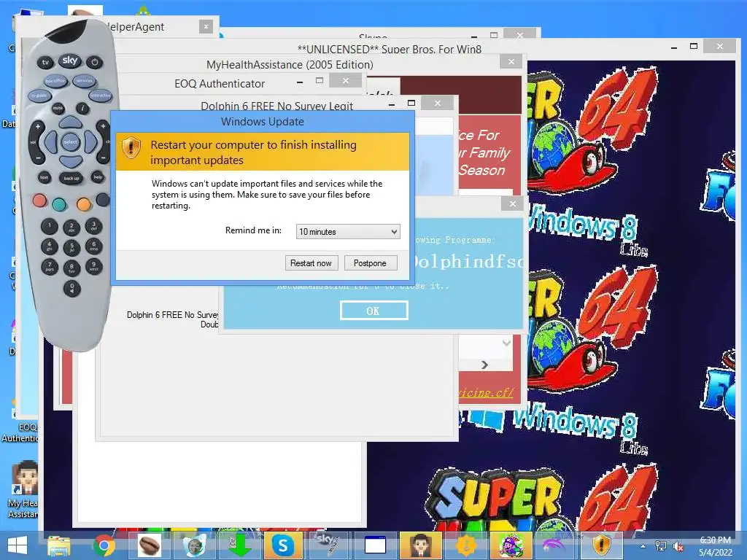This screenshot has height=560, width=747.
Task: Click the red colour button on remote
Action: [40, 200]
